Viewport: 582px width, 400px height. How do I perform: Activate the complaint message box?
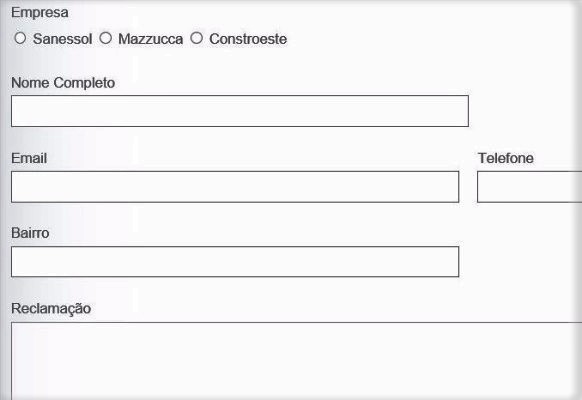click(297, 361)
